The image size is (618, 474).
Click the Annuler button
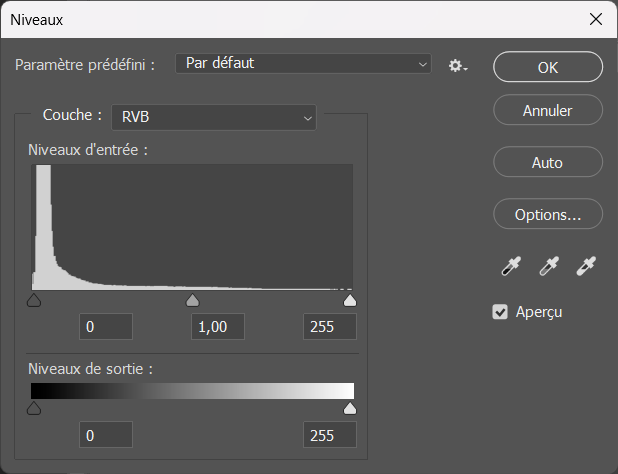tap(548, 110)
